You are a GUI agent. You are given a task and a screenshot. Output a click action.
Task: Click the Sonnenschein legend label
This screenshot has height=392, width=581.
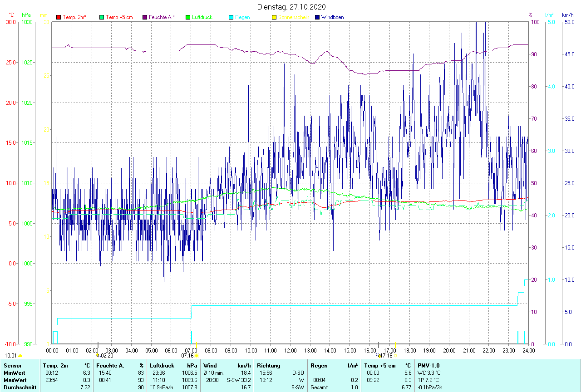[294, 17]
